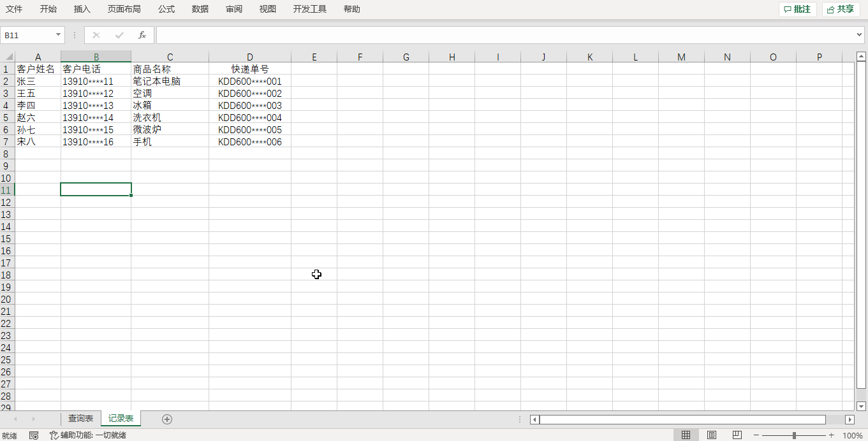Screen dimensions: 868x441
Task: Select the 笔记本电脑 cell
Action: coord(170,81)
